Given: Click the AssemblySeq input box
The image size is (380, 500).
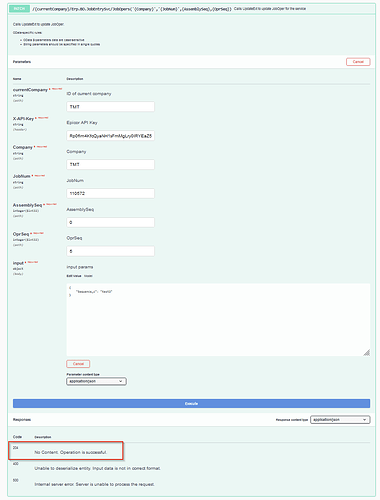Looking at the screenshot, I should (110, 222).
